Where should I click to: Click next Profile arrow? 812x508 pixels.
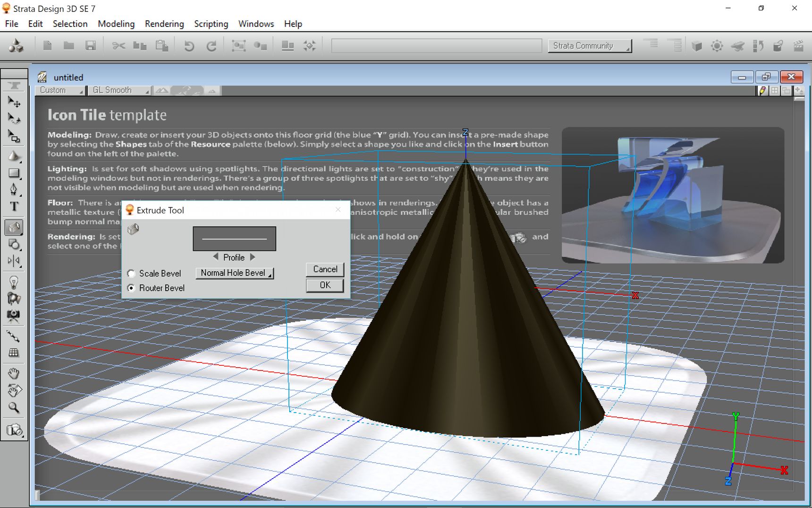[253, 257]
